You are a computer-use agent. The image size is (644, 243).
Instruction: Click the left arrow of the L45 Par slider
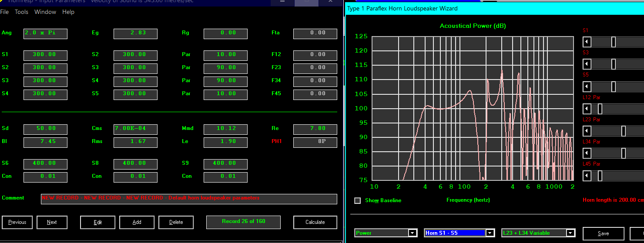pyautogui.click(x=587, y=176)
